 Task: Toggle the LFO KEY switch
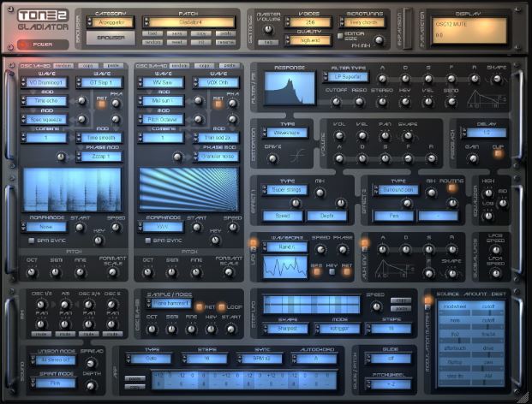[x=332, y=271]
